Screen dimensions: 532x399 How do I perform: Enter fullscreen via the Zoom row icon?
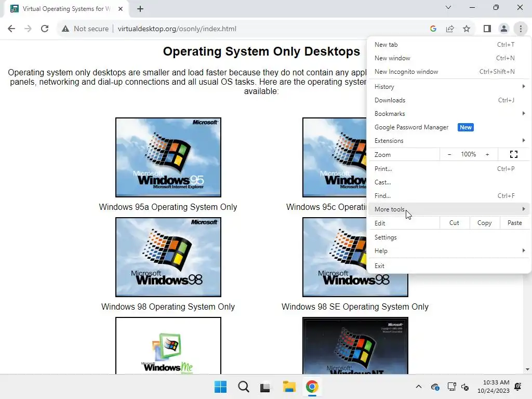pos(514,154)
